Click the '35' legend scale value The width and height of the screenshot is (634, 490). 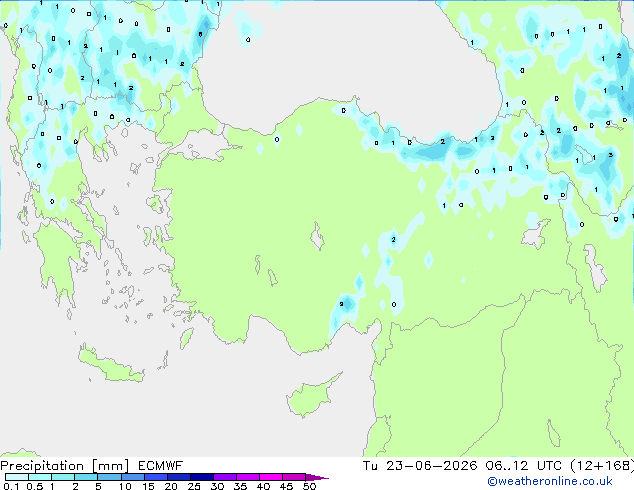point(240,486)
